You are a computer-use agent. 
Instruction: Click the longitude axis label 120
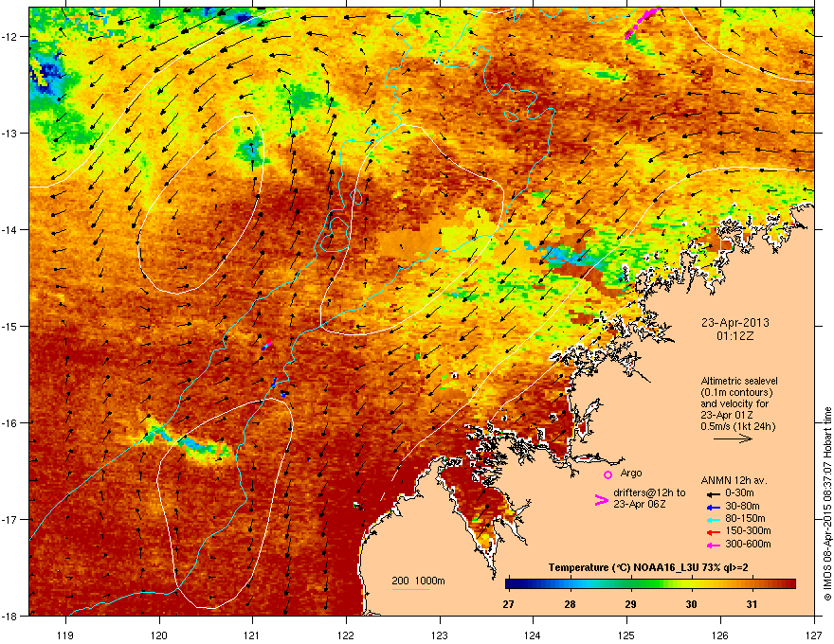159,635
